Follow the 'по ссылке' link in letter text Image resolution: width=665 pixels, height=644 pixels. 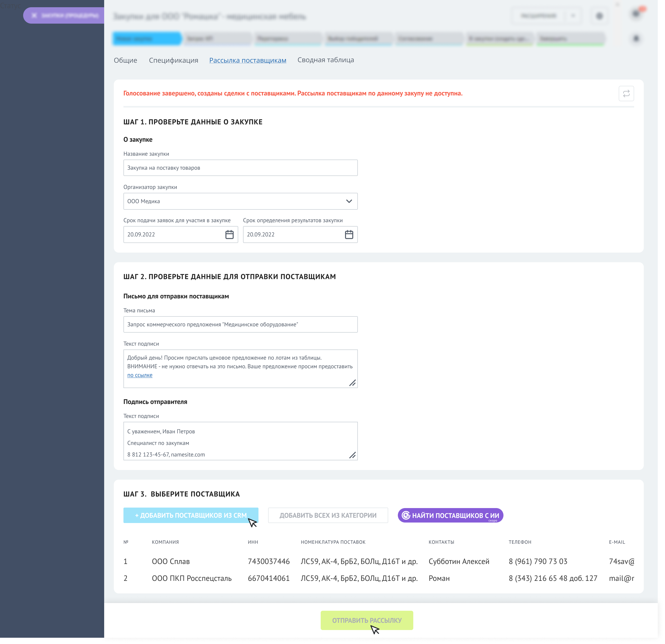[140, 375]
